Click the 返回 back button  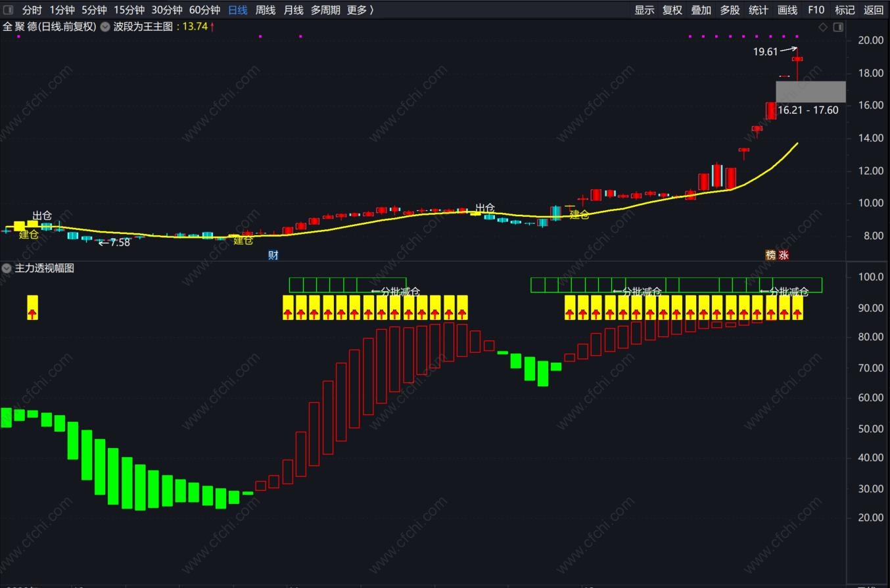[x=874, y=10]
